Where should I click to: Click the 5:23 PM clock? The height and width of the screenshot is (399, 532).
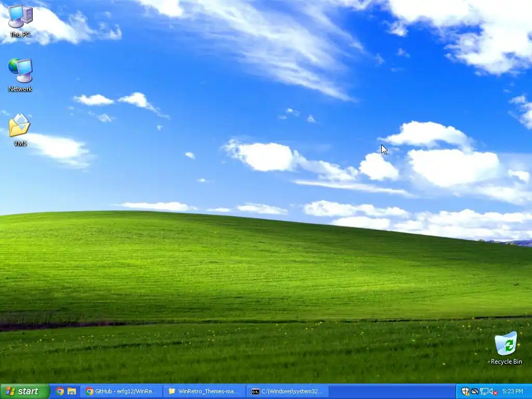[513, 392]
